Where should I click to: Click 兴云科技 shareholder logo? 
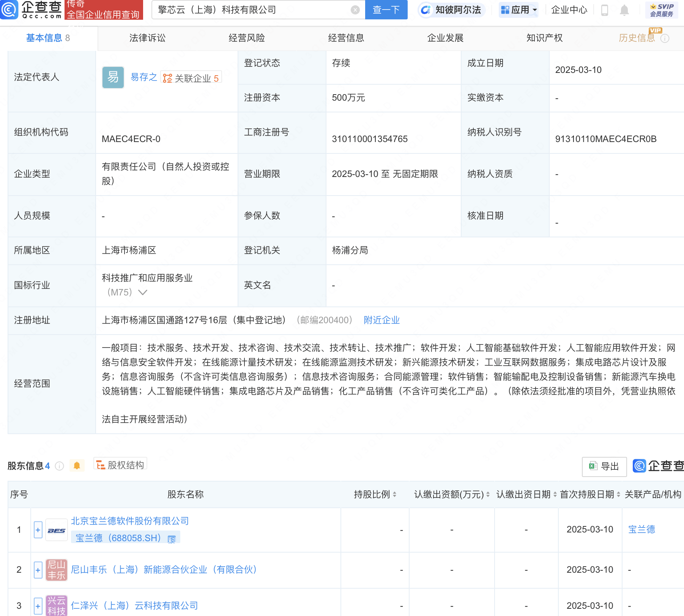pos(57,606)
